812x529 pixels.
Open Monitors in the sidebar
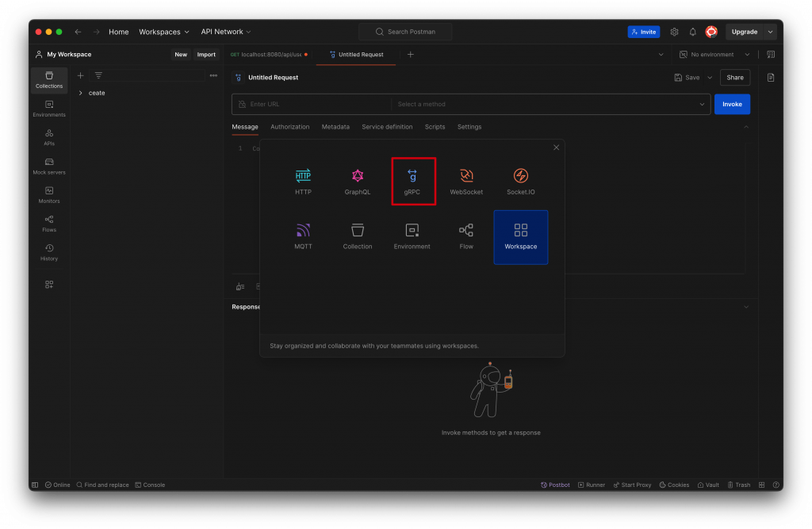click(x=49, y=195)
